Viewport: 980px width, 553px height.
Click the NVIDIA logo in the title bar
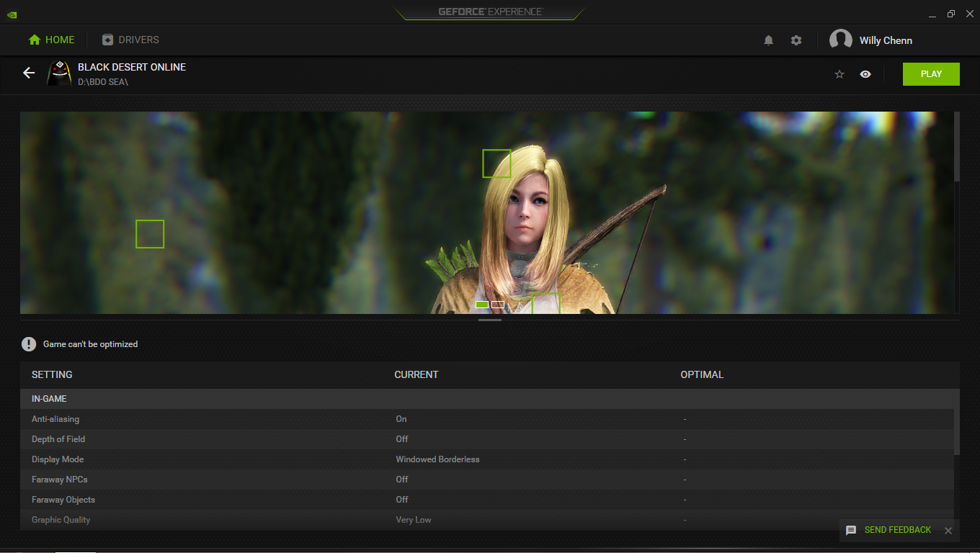pyautogui.click(x=11, y=13)
